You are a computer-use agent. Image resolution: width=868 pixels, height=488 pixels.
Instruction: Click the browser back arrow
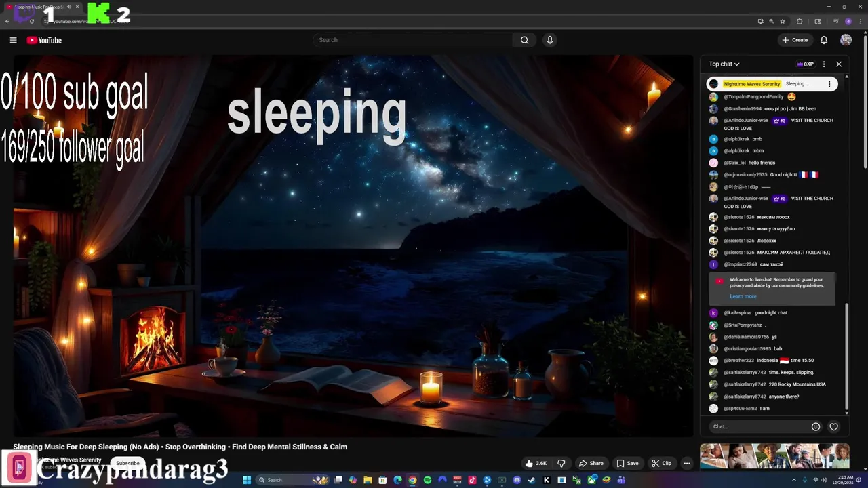pos(7,21)
